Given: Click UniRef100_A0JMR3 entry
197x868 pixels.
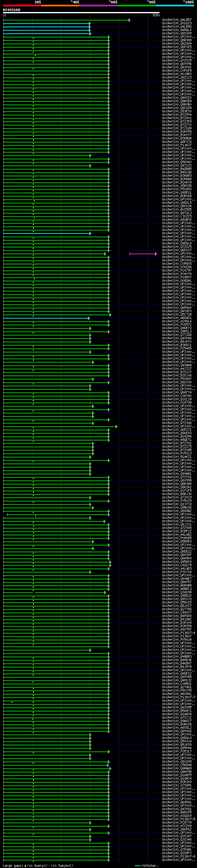Looking at the screenshot, I should (x=177, y=74).
